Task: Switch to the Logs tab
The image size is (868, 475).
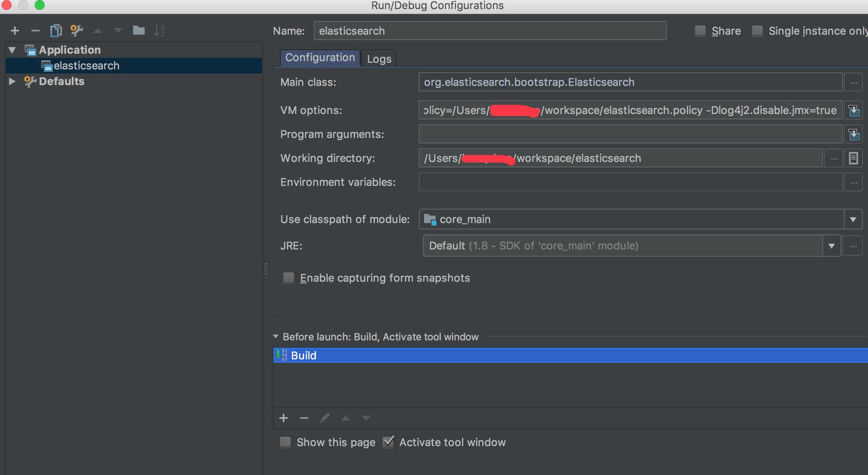Action: point(379,59)
